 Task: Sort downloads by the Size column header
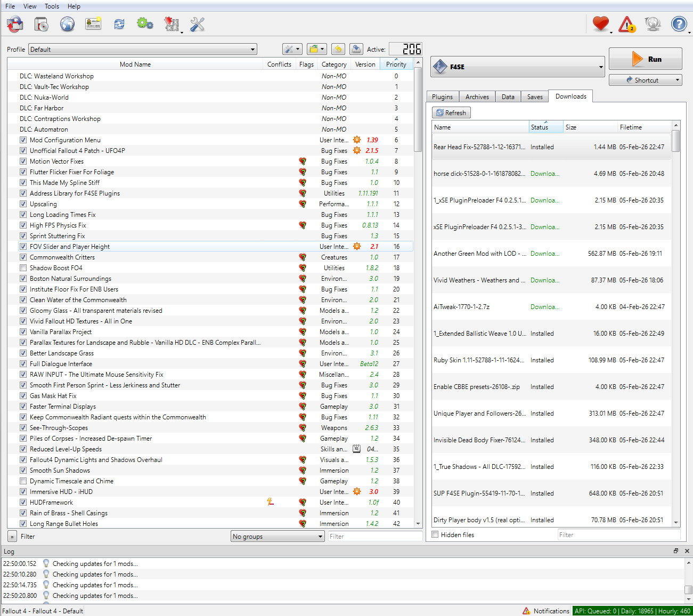590,127
